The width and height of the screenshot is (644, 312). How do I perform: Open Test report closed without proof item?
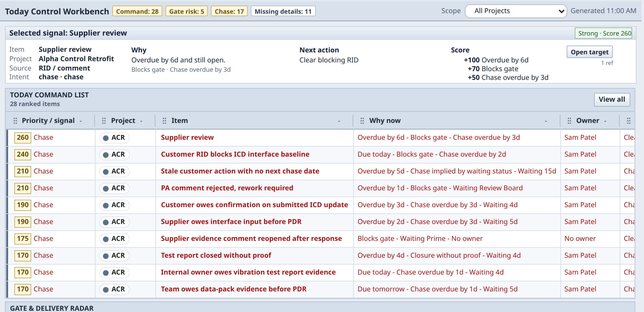tap(216, 256)
